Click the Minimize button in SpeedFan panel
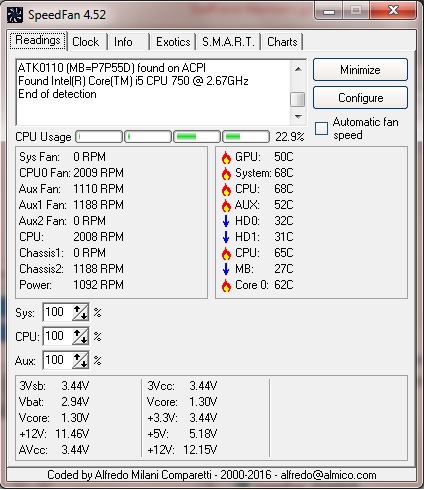Image resolution: width=425 pixels, height=490 pixels. click(360, 70)
